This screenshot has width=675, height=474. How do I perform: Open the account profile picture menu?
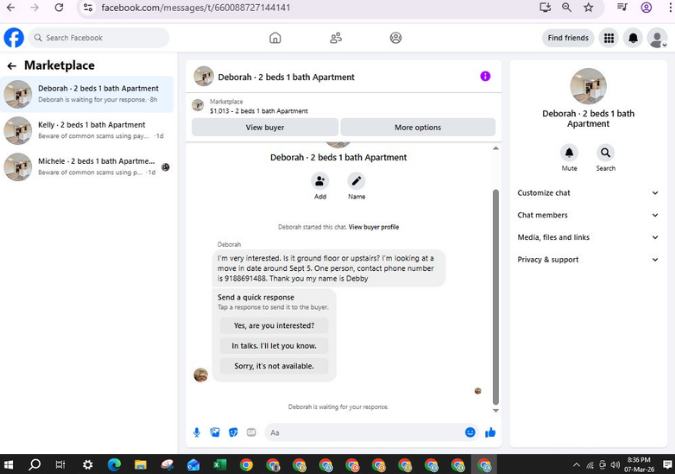pos(657,38)
